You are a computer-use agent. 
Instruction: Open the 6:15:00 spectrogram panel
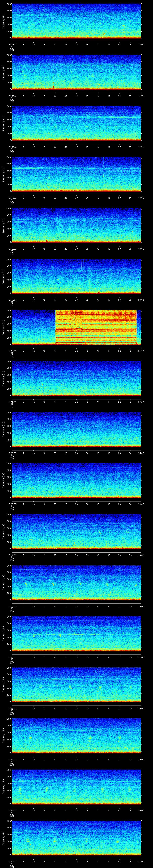pos(76,72)
